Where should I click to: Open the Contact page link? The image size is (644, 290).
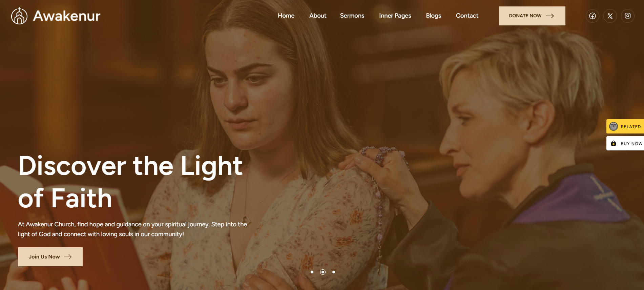pos(467,16)
